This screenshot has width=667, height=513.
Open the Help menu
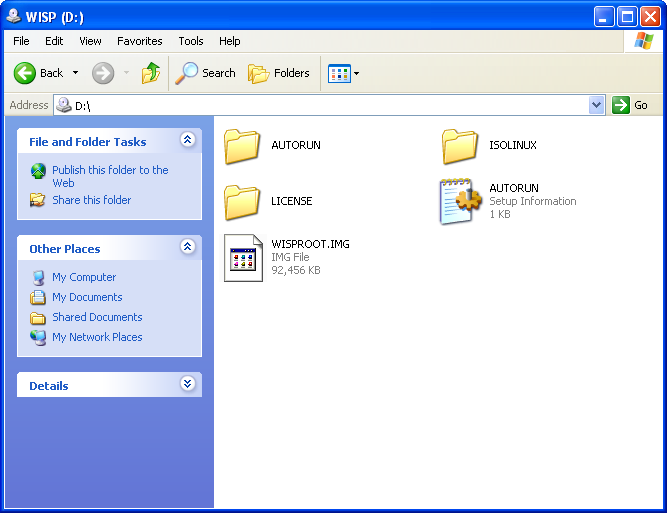(230, 41)
